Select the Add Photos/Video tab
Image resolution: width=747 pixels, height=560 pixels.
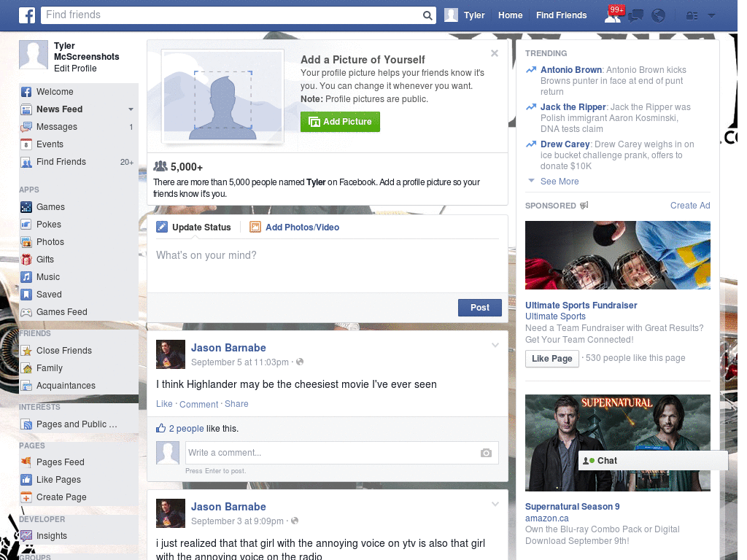(295, 227)
